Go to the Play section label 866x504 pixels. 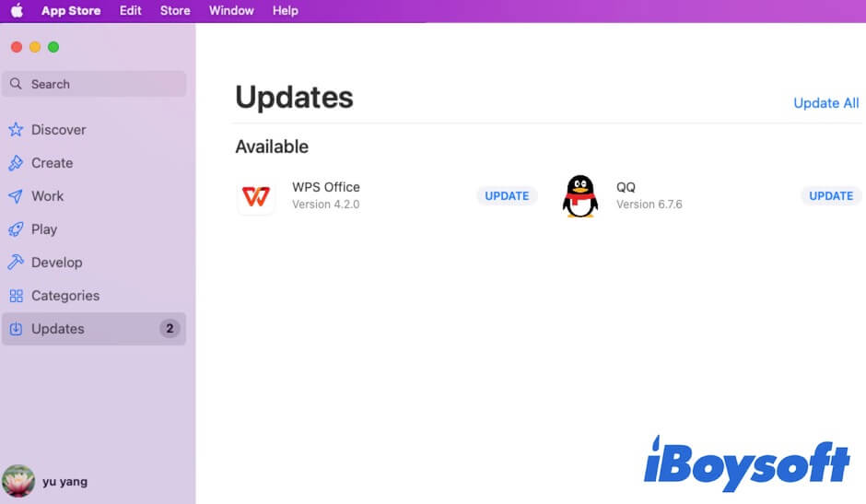[44, 229]
